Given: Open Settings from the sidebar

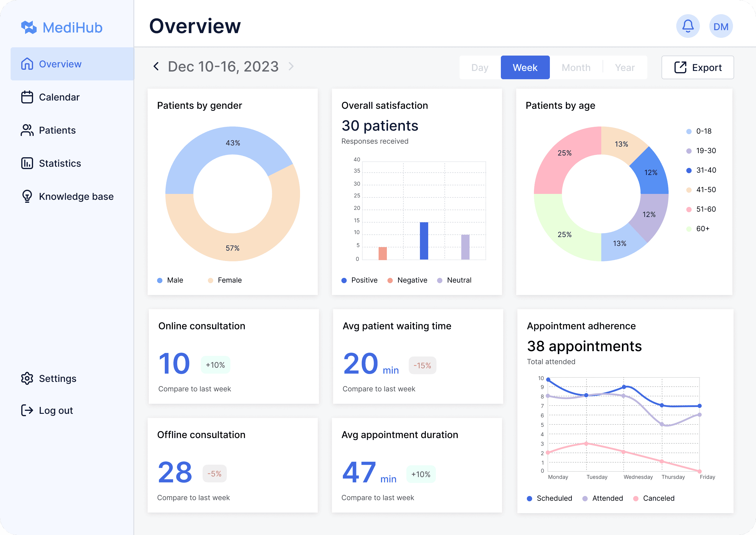Looking at the screenshot, I should pos(72,378).
